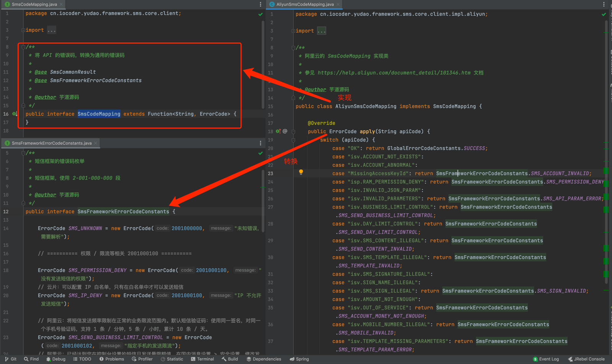Image resolution: width=612 pixels, height=364 pixels.
Task: Open the Problems tool window
Action: (112, 359)
